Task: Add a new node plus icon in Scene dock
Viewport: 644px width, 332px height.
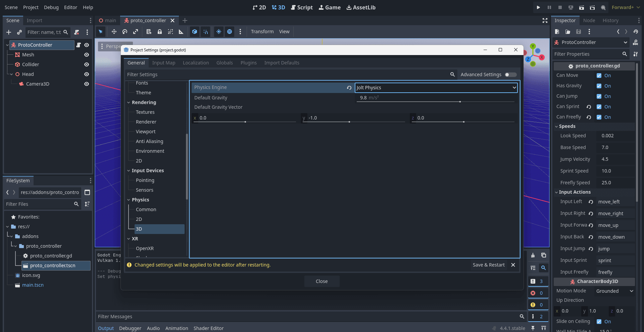Action: click(9, 32)
